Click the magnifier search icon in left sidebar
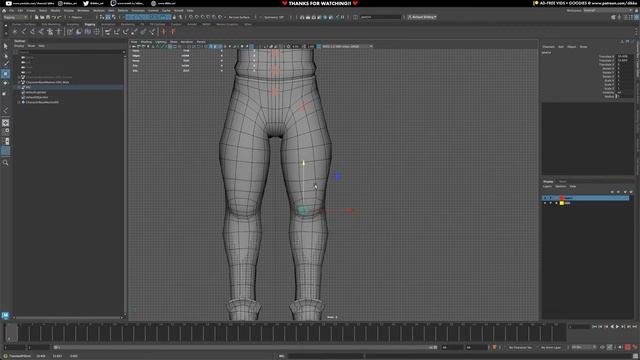The height and width of the screenshot is (360, 640). (5, 162)
